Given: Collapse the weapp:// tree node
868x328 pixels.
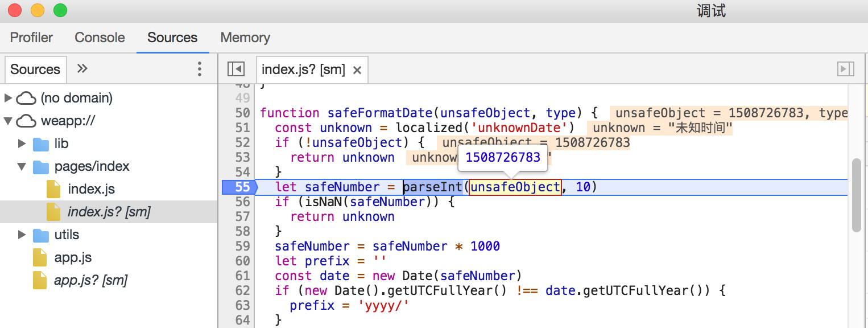Looking at the screenshot, I should 8,121.
